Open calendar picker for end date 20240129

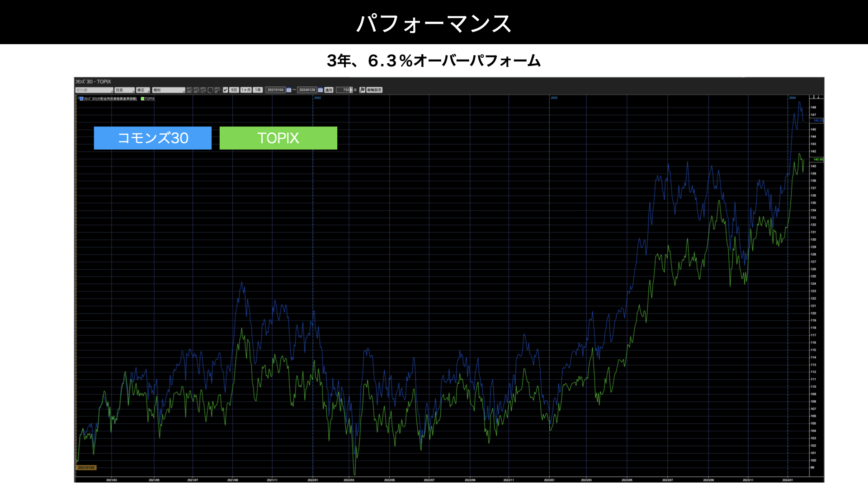click(x=321, y=90)
